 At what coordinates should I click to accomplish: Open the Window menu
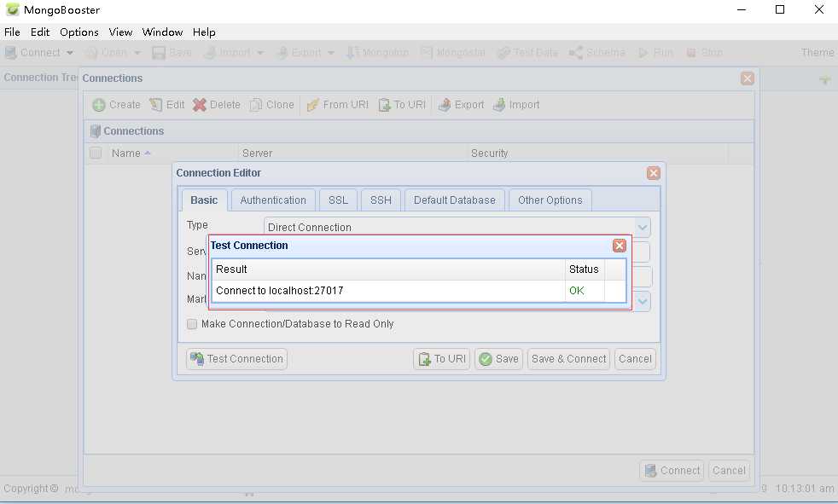162,32
